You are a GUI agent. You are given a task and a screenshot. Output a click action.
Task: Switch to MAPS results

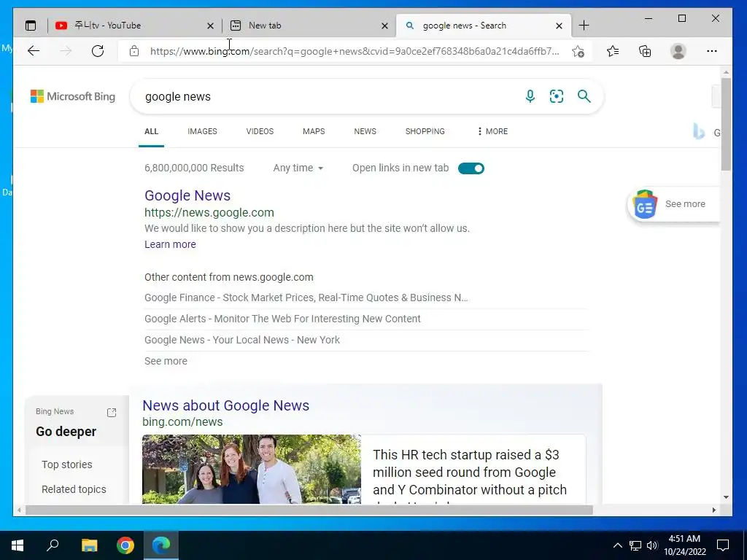pos(314,131)
